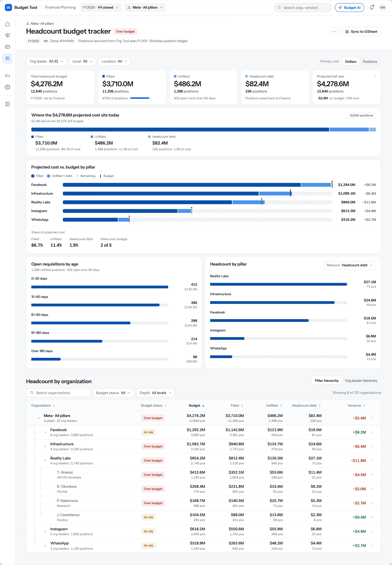
Task: Click the Meta All pillars breadcrumb
Action: (40, 24)
